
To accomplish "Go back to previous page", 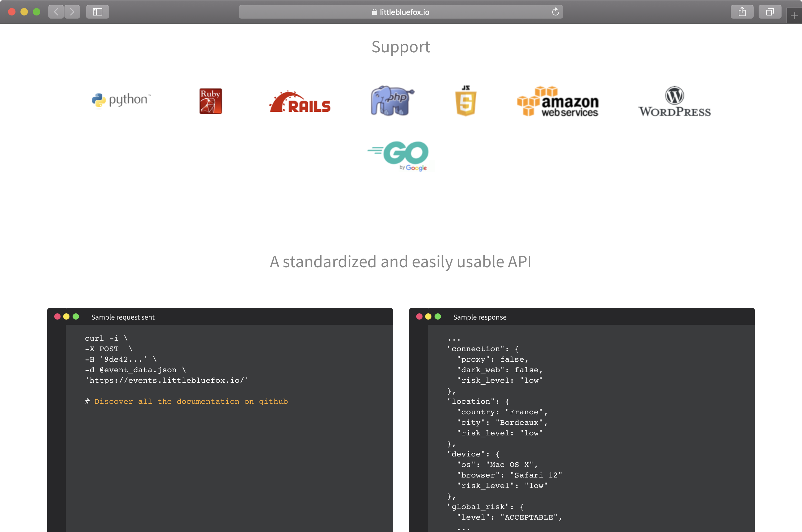I will click(x=56, y=12).
